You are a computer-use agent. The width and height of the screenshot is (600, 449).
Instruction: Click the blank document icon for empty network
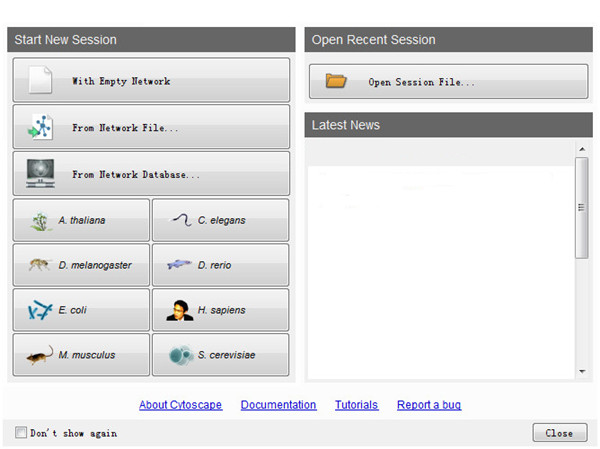pyautogui.click(x=41, y=80)
